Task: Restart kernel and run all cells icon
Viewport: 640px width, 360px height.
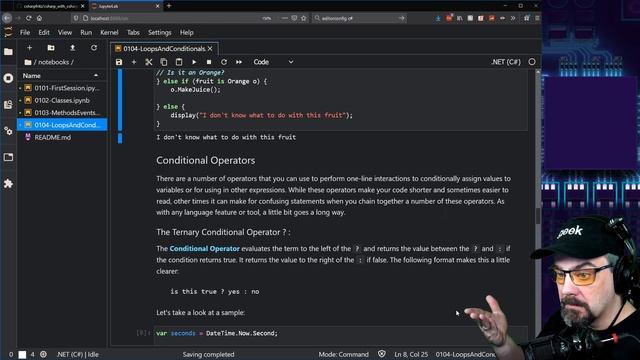Action: pyautogui.click(x=239, y=62)
